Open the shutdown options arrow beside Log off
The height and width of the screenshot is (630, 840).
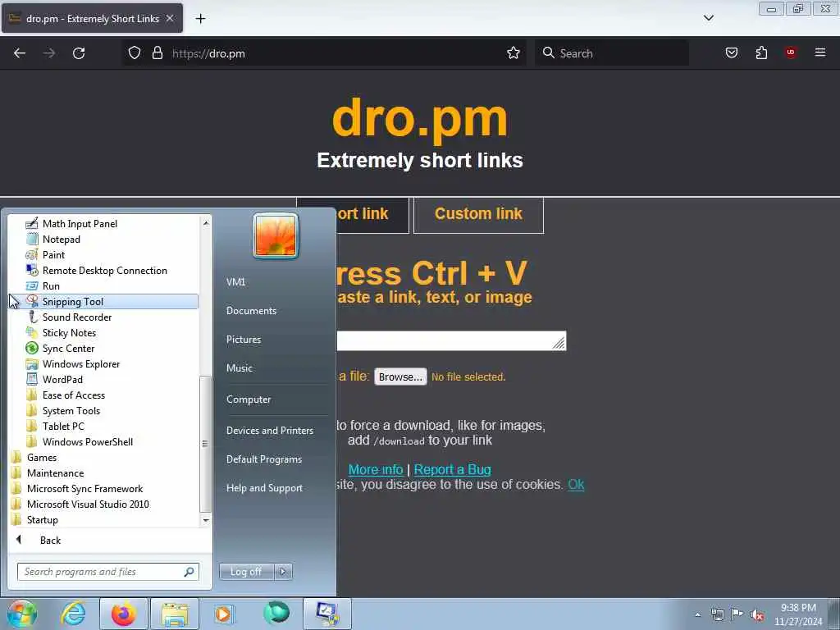click(x=283, y=572)
